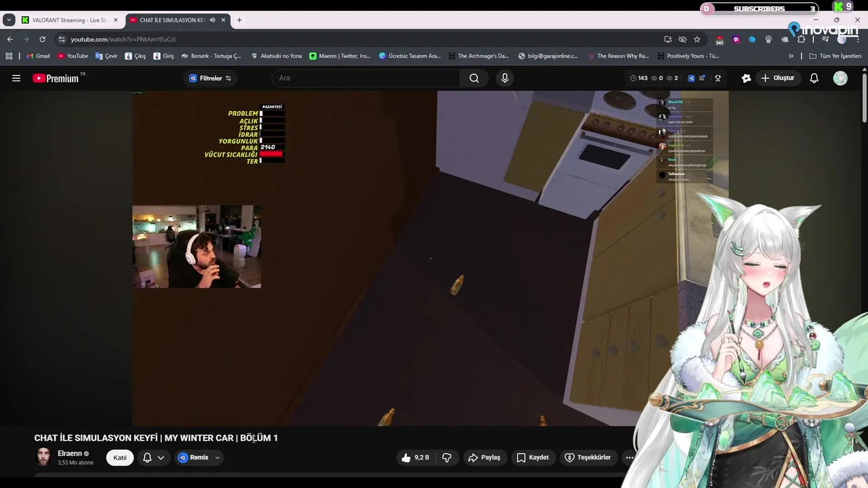Screen dimensions: 868x488
Task: Open the sparkle star icon near Oluştur
Action: (746, 78)
